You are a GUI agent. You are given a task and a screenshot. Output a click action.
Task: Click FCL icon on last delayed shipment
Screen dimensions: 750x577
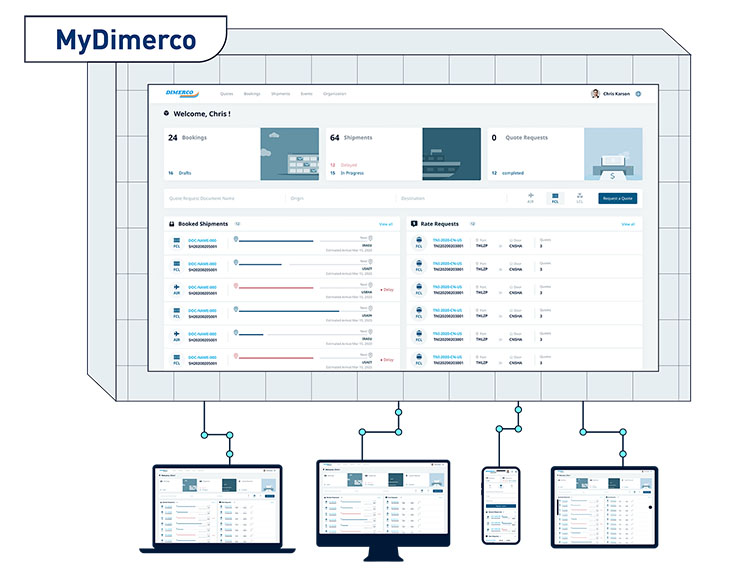coord(176,359)
